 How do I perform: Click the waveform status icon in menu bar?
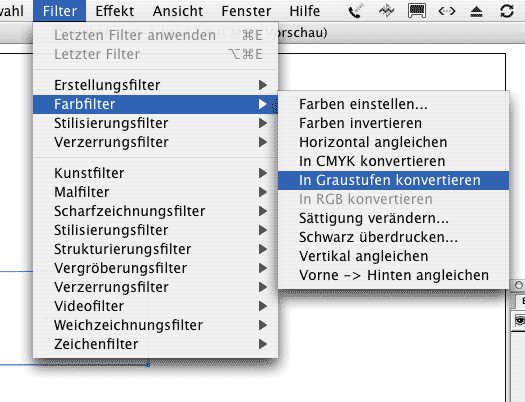(x=386, y=11)
